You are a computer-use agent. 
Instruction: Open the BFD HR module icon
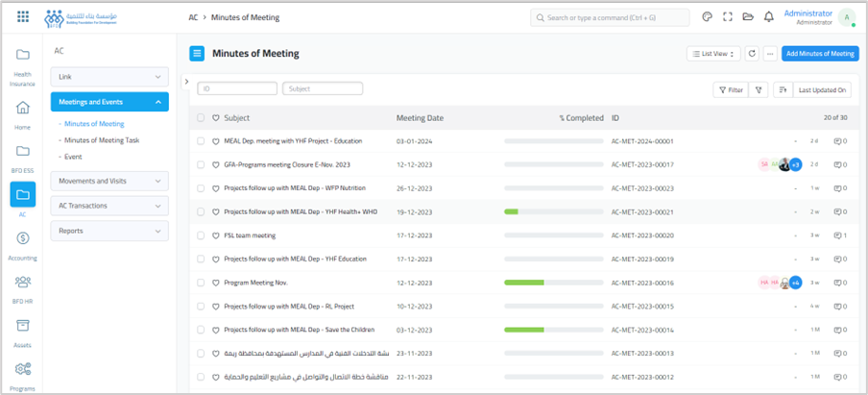23,287
